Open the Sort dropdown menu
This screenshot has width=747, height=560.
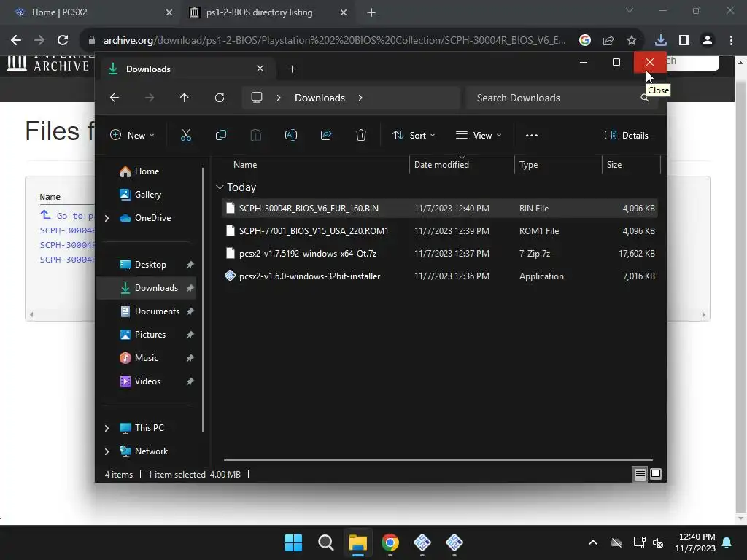(413, 135)
